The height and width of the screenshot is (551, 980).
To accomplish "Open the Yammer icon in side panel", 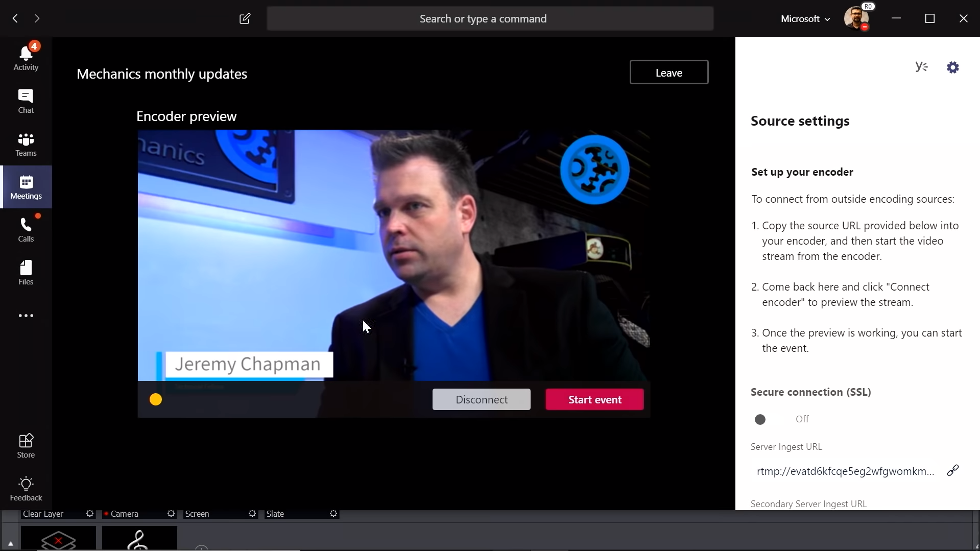I will [x=921, y=67].
